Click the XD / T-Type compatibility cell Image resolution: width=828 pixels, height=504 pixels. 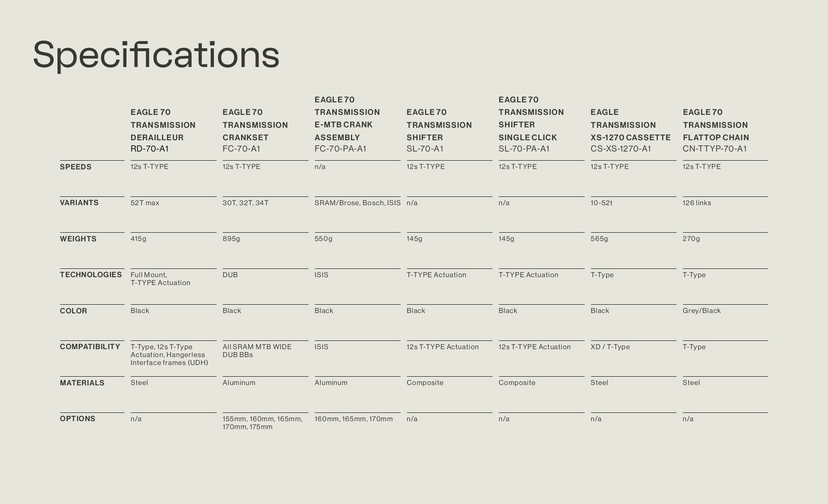pyautogui.click(x=610, y=347)
